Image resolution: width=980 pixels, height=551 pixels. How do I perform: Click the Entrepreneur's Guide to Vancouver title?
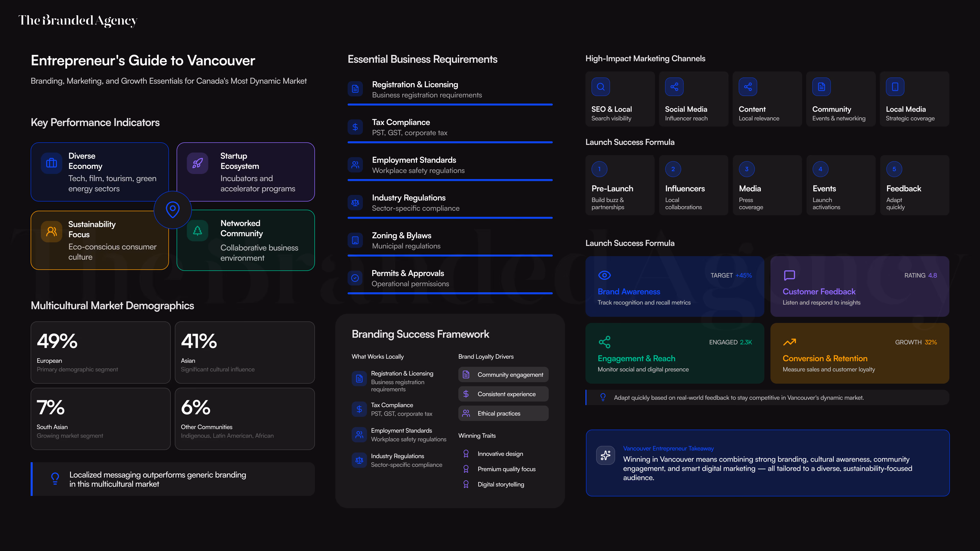(x=143, y=60)
